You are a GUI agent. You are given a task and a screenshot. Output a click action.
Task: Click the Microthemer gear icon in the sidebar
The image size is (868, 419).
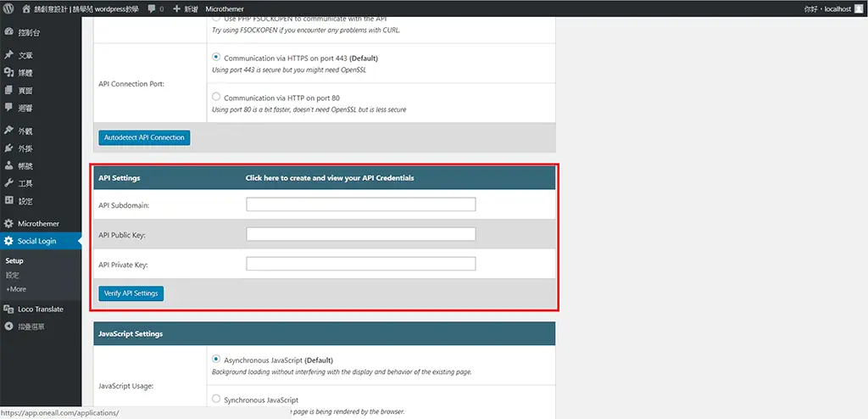pyautogui.click(x=8, y=224)
